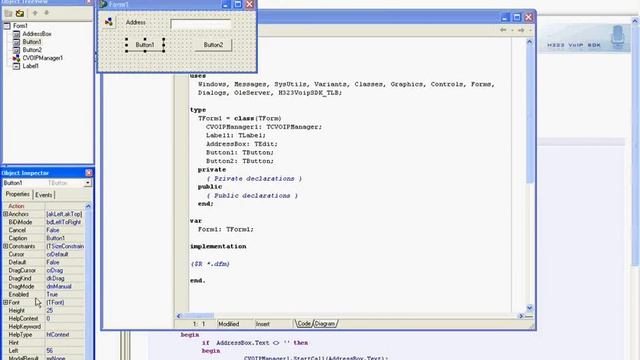Click the Insert status bar entry
The width and height of the screenshot is (640, 360).
263,324
